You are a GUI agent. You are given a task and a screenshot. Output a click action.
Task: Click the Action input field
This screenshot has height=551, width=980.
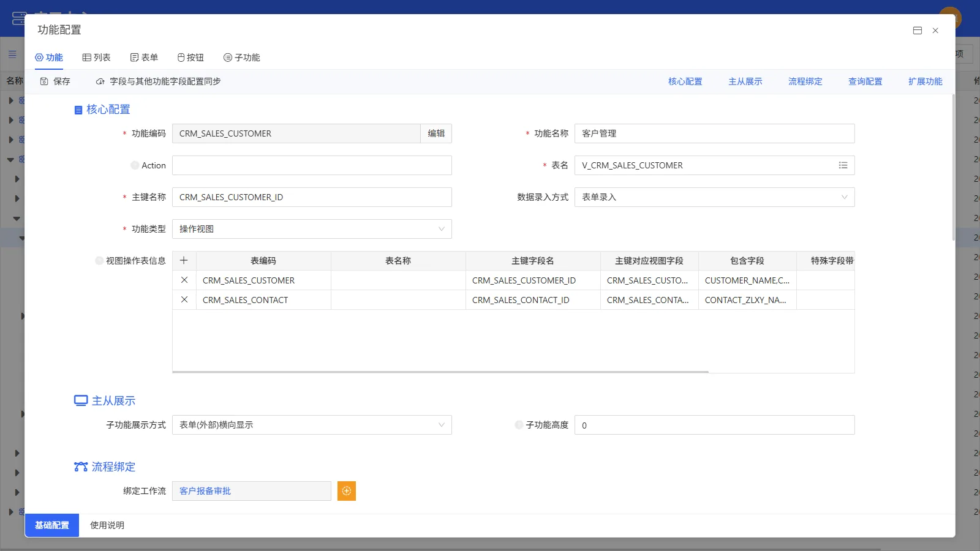coord(312,165)
